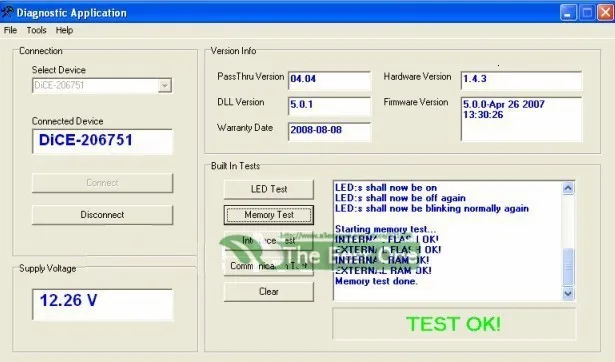This screenshot has height=362, width=615.
Task: Click 'LED:s shall now be off again' line
Action: [400, 198]
